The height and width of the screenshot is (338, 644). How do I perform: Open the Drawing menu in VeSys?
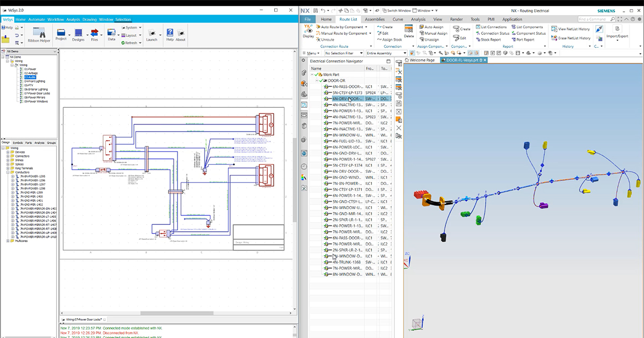point(90,19)
